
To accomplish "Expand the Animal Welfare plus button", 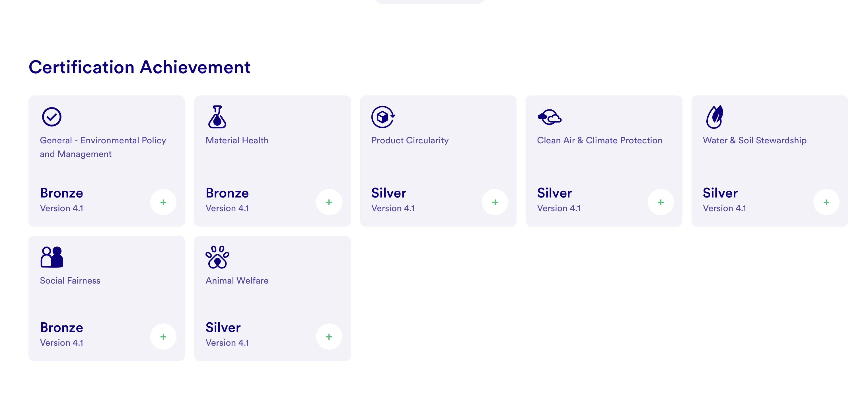I will pos(329,337).
